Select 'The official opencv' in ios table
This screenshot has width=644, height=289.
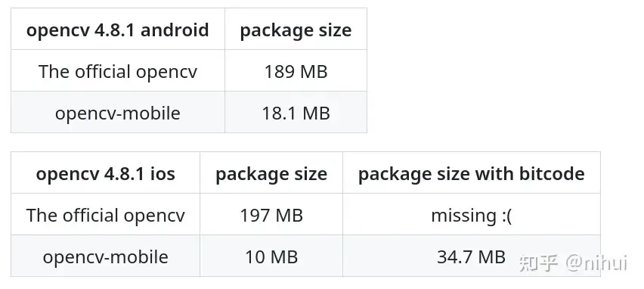[106, 215]
